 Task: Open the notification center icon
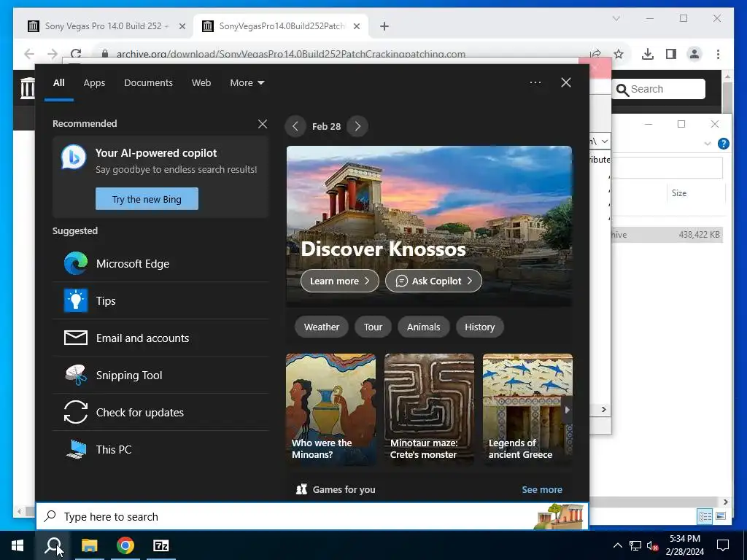[723, 545]
